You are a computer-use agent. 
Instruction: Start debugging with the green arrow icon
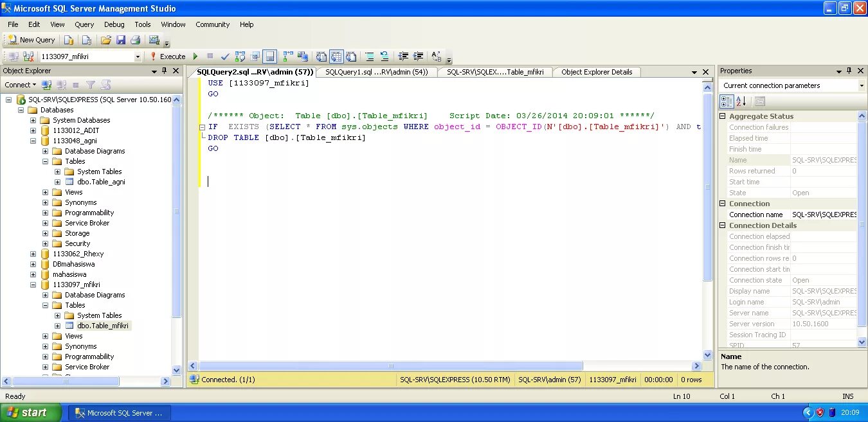point(195,57)
